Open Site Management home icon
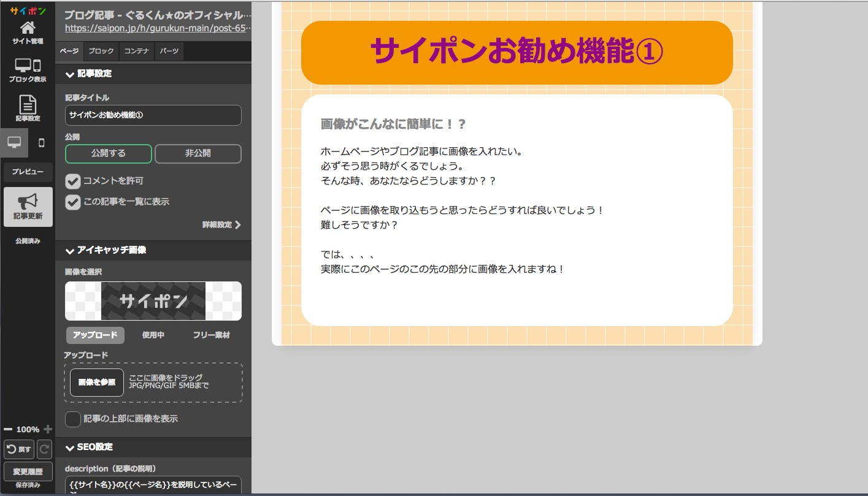This screenshot has height=496, width=868. (28, 28)
